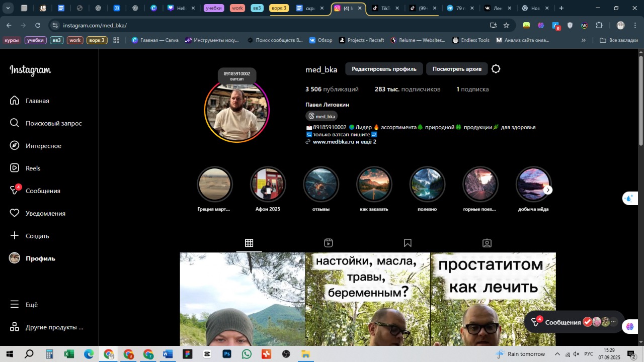
Task: Show next highlights with arrow button
Action: coord(548,190)
